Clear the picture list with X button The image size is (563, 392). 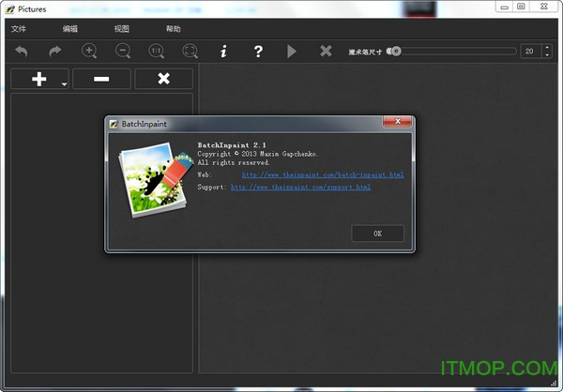point(163,79)
